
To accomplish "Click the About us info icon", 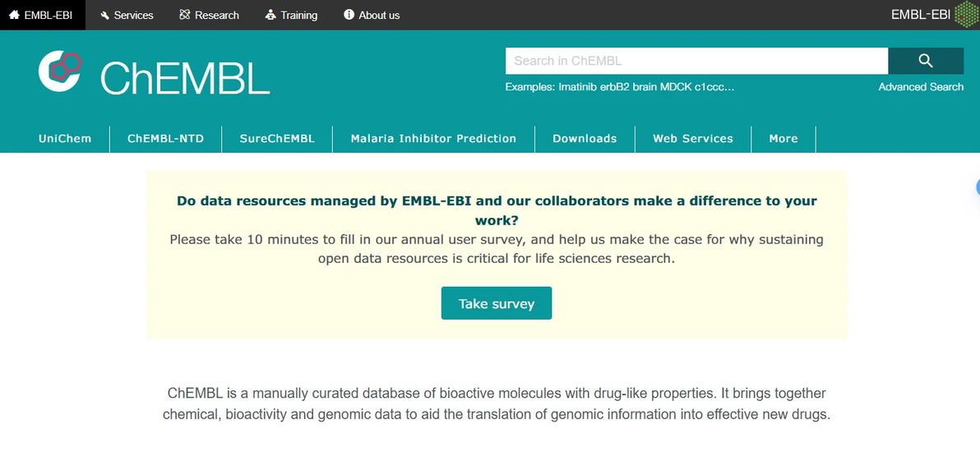I will coord(349,15).
